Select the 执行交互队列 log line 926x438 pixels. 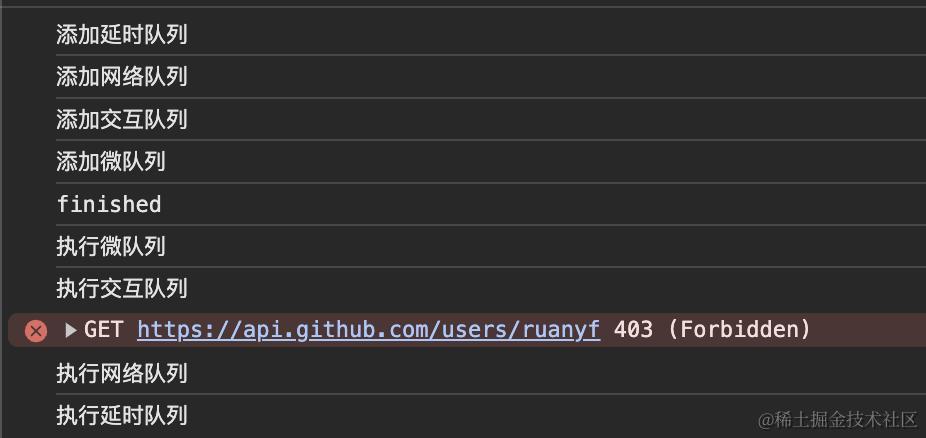point(122,289)
